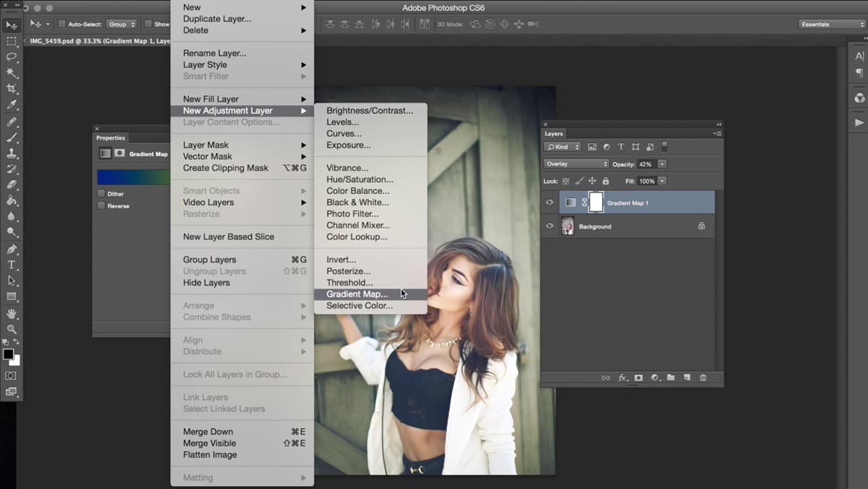Enable the Reverse checkbox in Properties
Screen dimensions: 868x489
click(101, 206)
